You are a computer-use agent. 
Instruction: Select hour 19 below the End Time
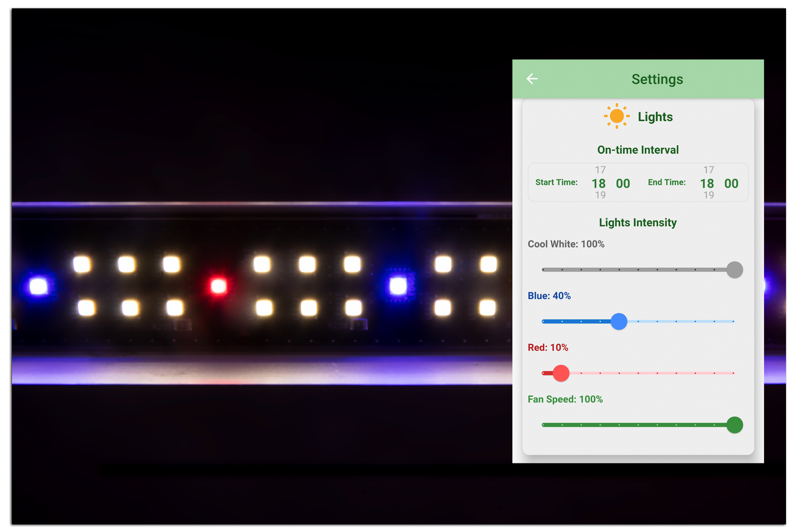pos(708,195)
